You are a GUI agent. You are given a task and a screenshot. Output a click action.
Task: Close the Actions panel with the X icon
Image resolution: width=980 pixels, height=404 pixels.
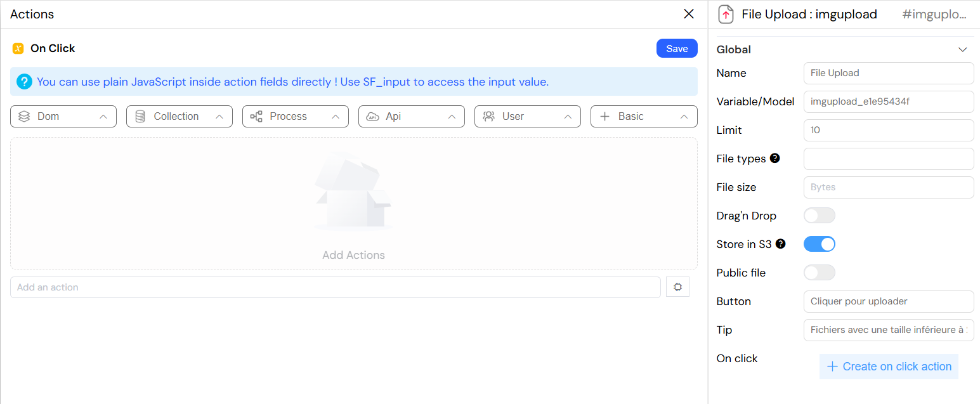tap(689, 14)
